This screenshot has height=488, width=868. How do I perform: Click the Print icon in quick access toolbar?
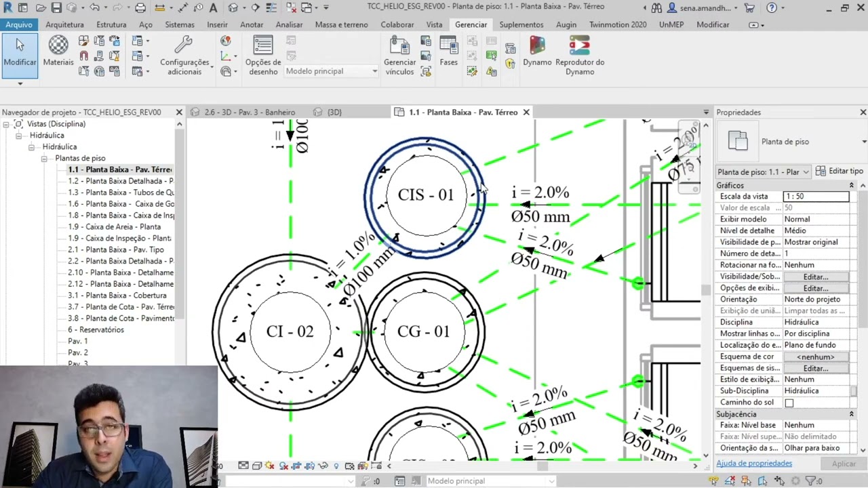point(140,8)
